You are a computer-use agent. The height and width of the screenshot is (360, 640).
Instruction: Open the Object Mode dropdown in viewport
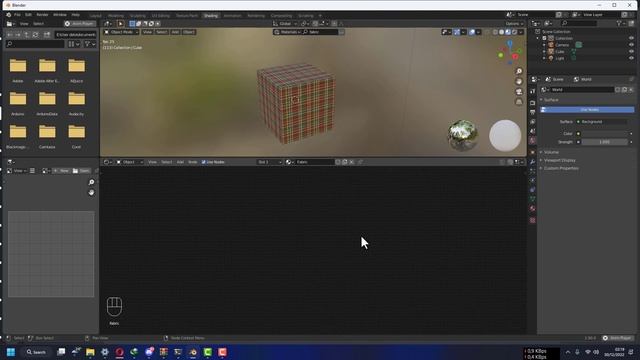pos(121,32)
